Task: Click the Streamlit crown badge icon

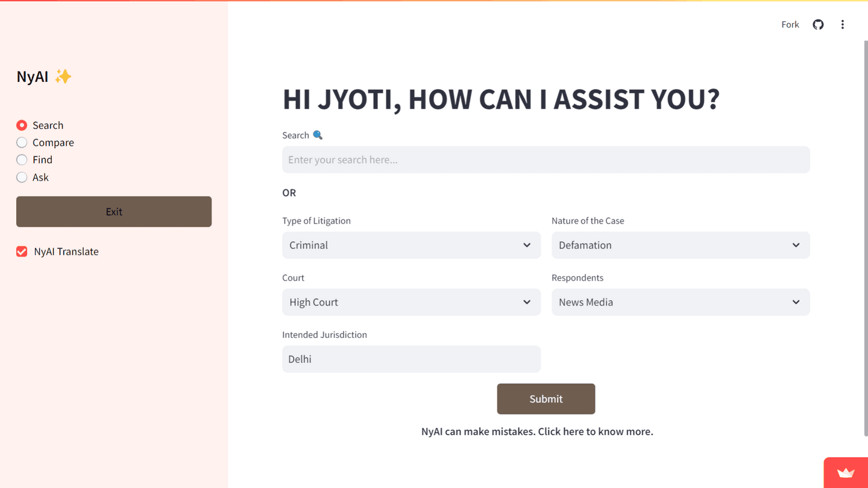Action: [x=846, y=473]
